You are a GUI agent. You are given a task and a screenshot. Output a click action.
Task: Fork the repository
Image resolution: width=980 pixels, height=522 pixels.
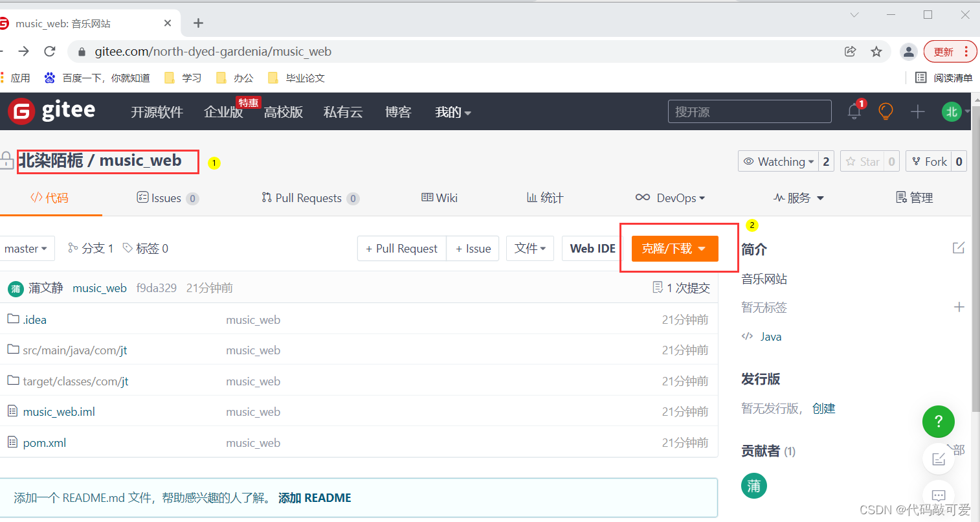click(x=929, y=161)
